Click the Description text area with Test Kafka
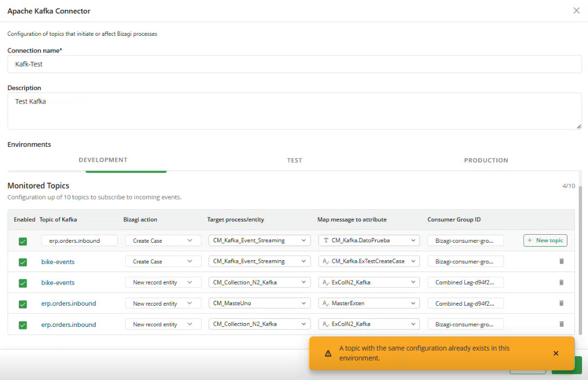 point(294,111)
